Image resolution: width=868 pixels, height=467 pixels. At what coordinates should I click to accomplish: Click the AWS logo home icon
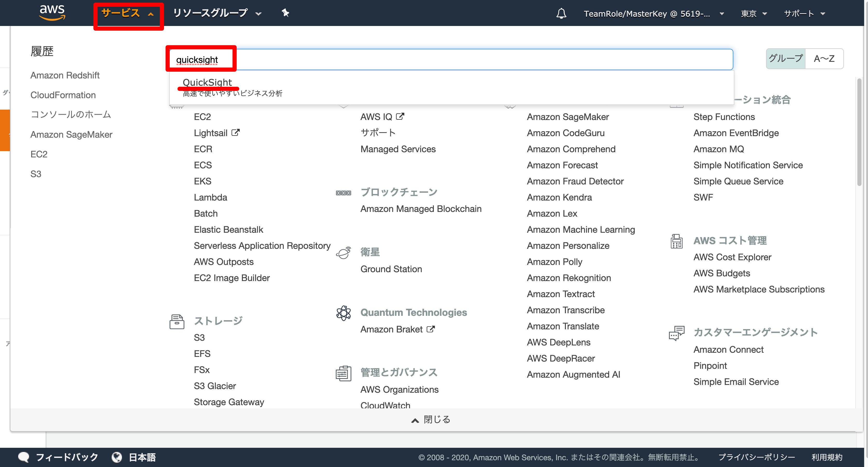[52, 13]
